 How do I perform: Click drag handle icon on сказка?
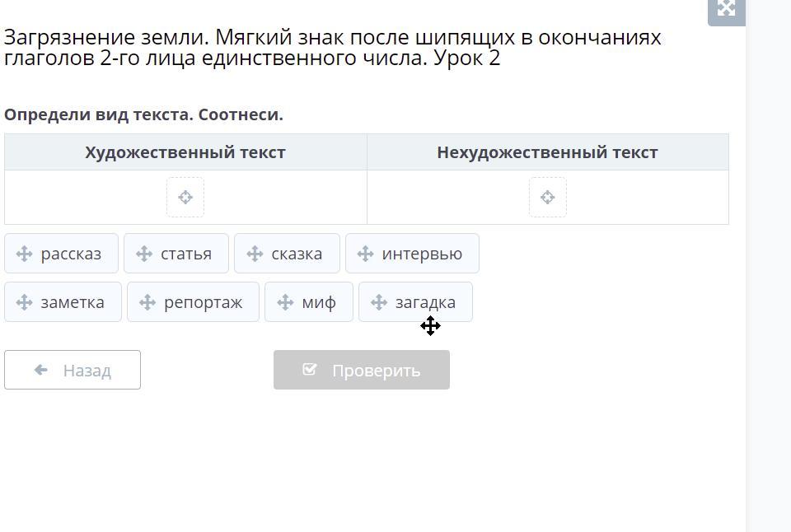(255, 254)
